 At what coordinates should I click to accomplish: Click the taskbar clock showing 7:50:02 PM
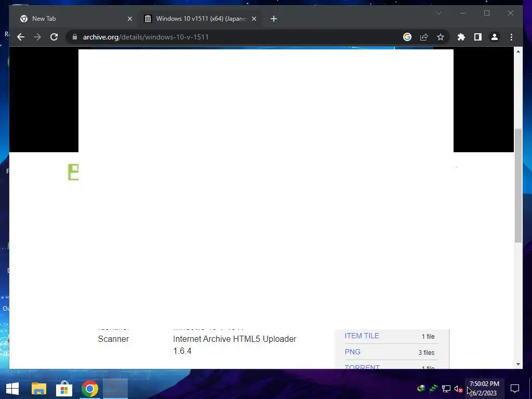[484, 389]
